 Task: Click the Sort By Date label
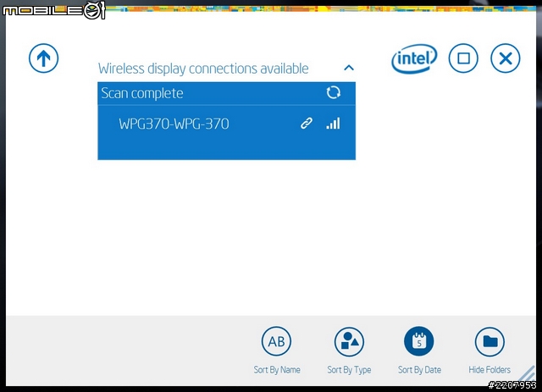419,370
